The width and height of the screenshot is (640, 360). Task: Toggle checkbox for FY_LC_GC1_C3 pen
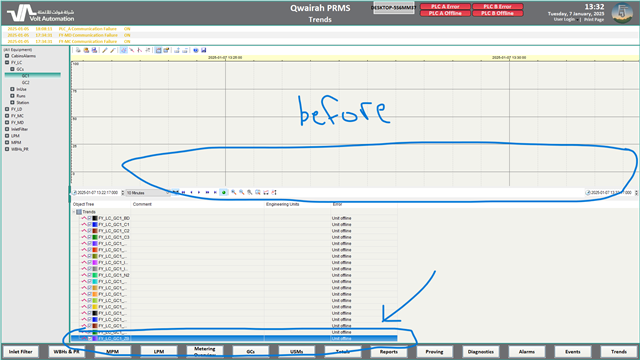(x=89, y=237)
